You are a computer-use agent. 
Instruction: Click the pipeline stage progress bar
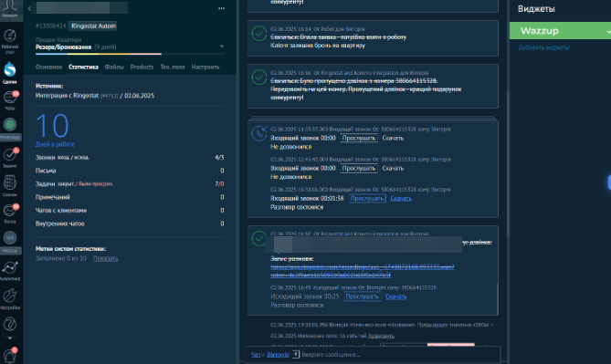click(x=130, y=54)
